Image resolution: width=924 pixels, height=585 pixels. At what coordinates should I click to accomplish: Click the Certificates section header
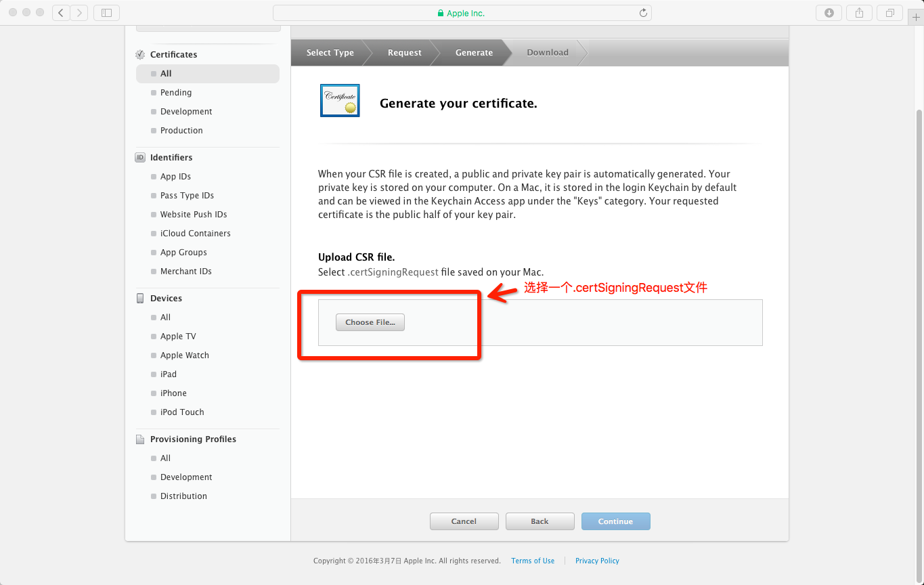pos(174,55)
